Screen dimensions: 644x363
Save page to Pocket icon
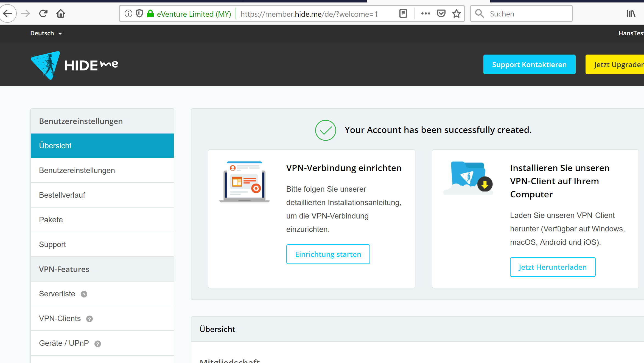(441, 13)
